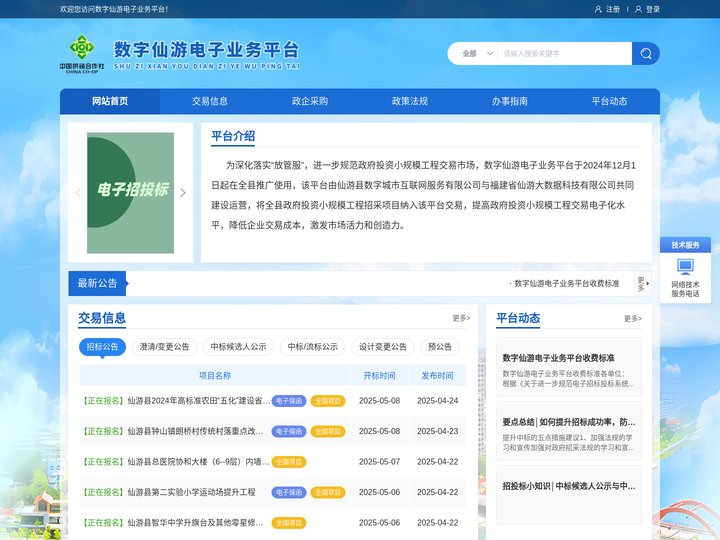Click the blue search magnifier button
This screenshot has width=720, height=540.
point(646,53)
